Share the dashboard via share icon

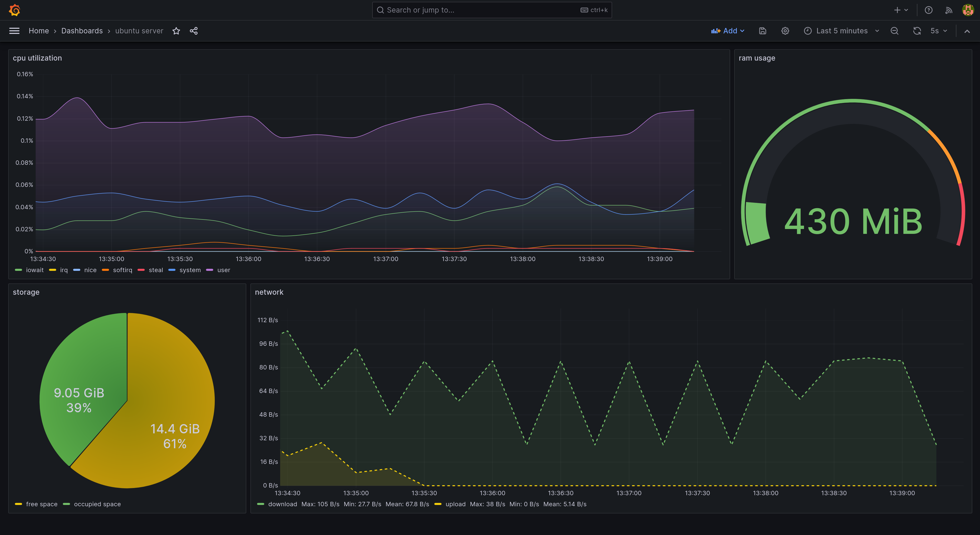pos(194,31)
